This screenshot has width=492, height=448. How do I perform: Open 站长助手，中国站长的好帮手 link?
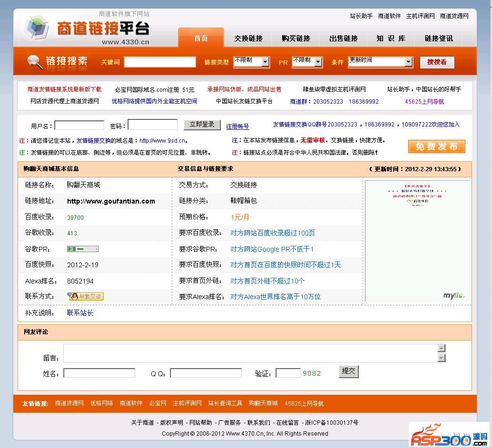[424, 89]
